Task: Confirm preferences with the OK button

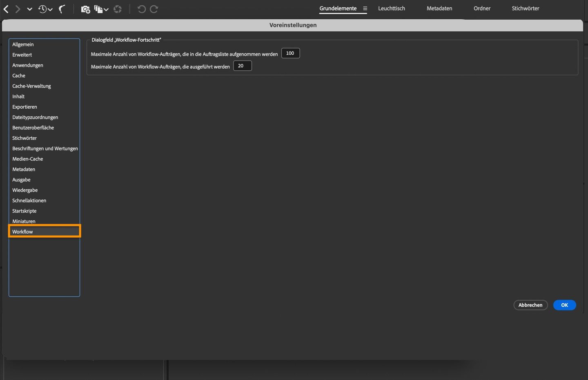Action: point(564,305)
